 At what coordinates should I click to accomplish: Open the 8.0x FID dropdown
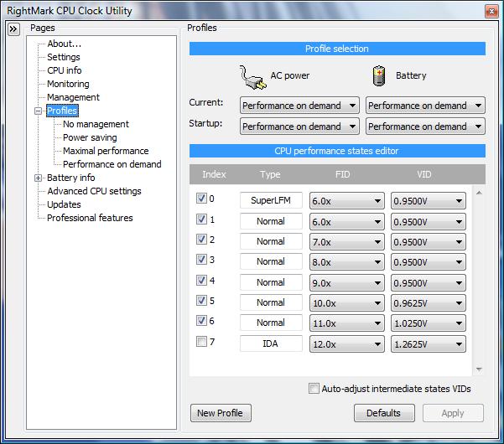pyautogui.click(x=347, y=262)
